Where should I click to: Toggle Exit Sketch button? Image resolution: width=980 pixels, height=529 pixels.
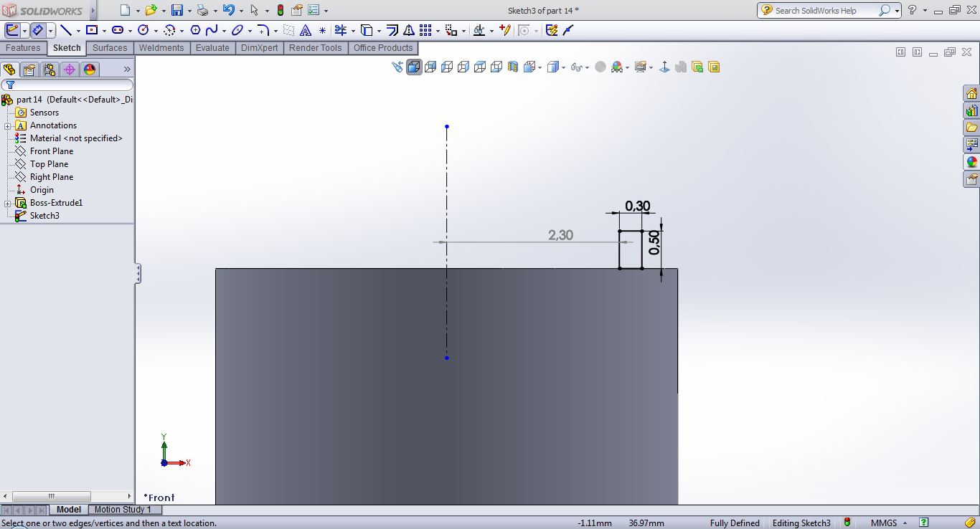point(12,30)
